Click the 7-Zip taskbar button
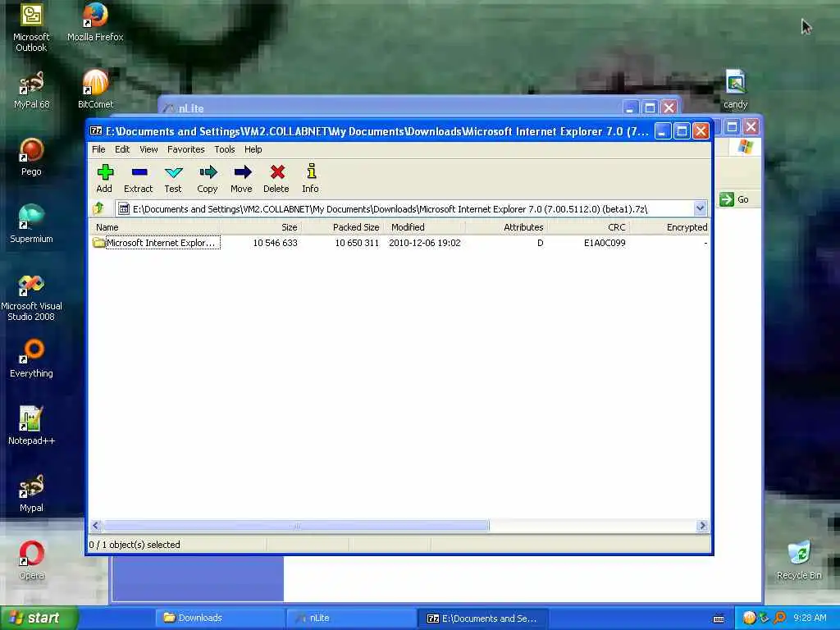 point(482,619)
